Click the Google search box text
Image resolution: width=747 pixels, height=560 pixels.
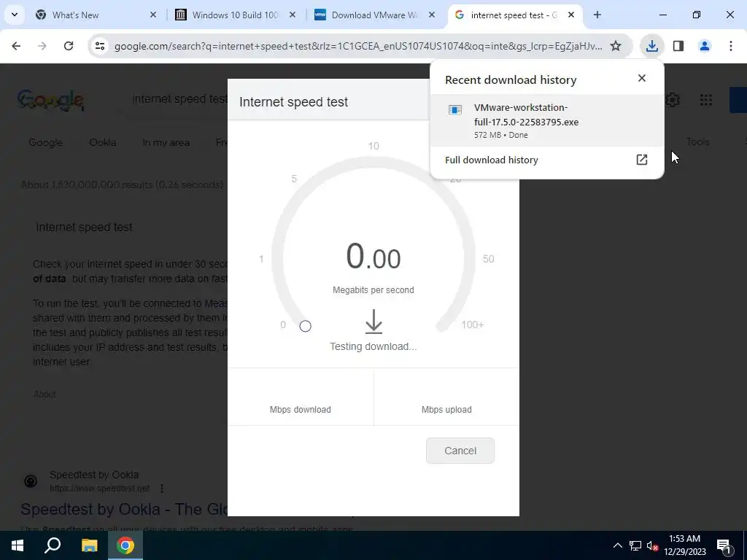click(x=179, y=99)
